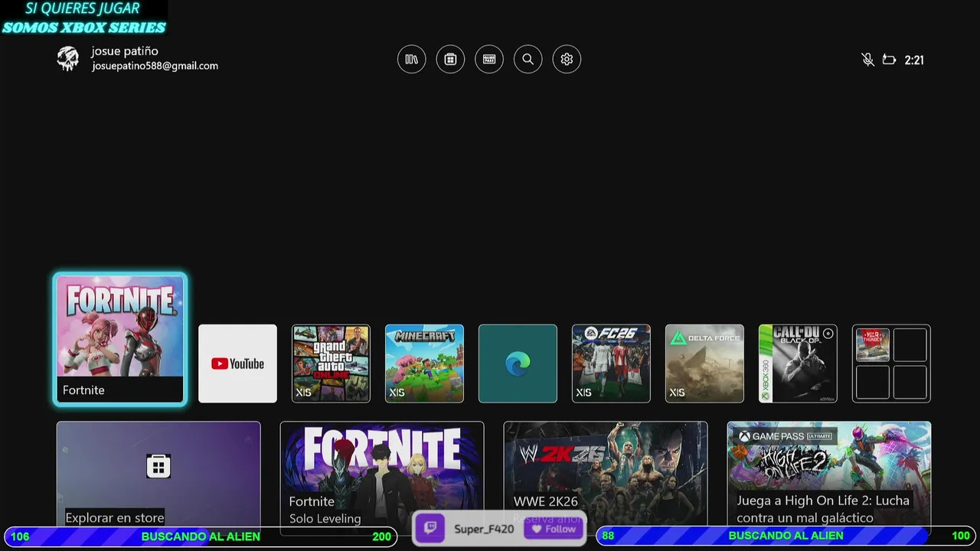The image size is (980, 551).
Task: Click the muted microphone status icon
Action: click(867, 60)
